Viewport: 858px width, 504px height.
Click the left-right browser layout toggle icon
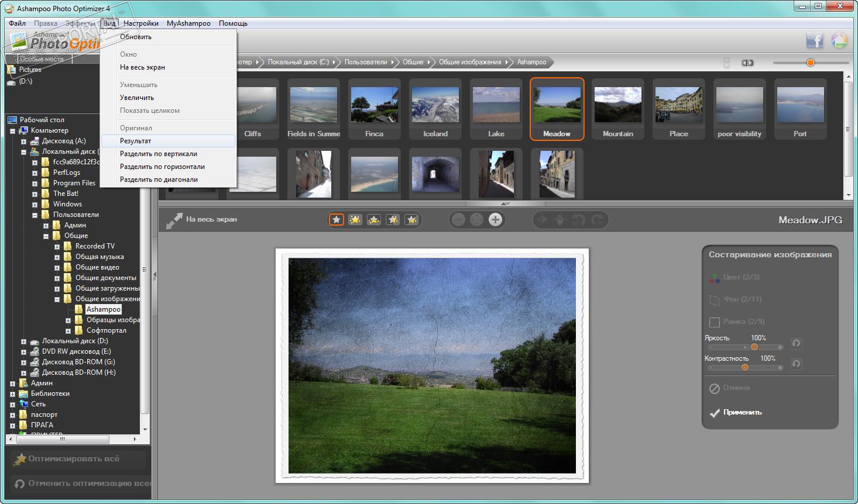747,63
